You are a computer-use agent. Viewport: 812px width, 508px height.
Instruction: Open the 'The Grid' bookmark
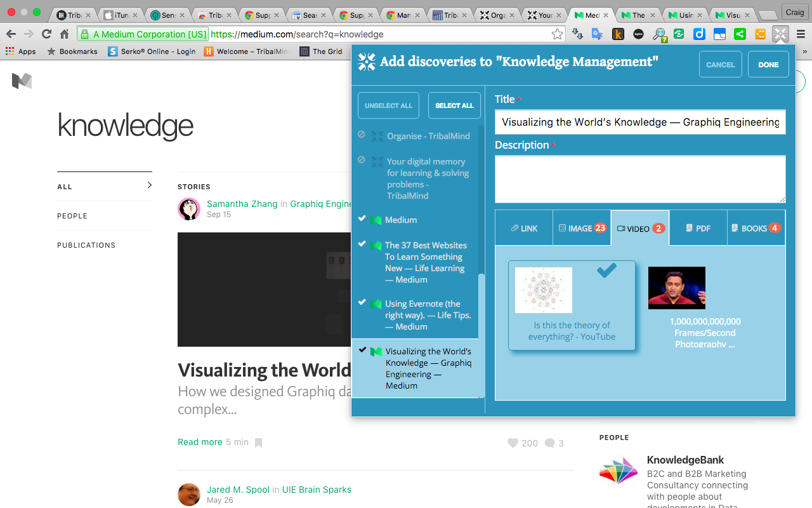click(321, 51)
